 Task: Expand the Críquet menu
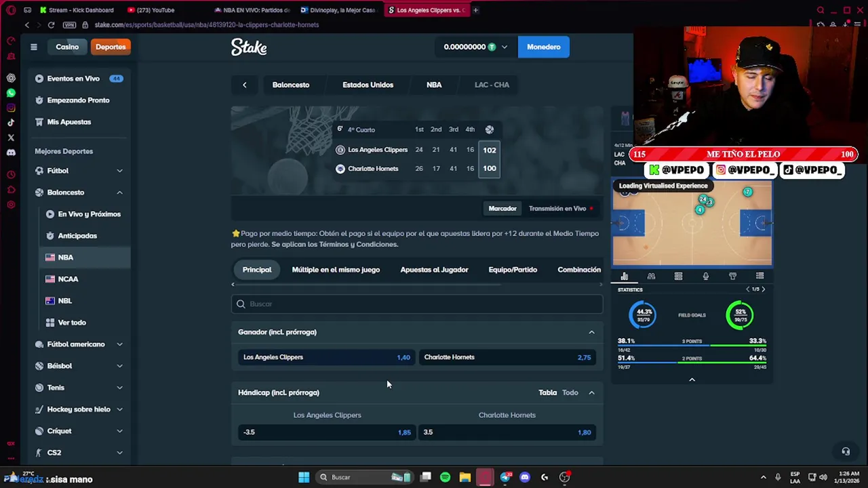click(x=119, y=431)
